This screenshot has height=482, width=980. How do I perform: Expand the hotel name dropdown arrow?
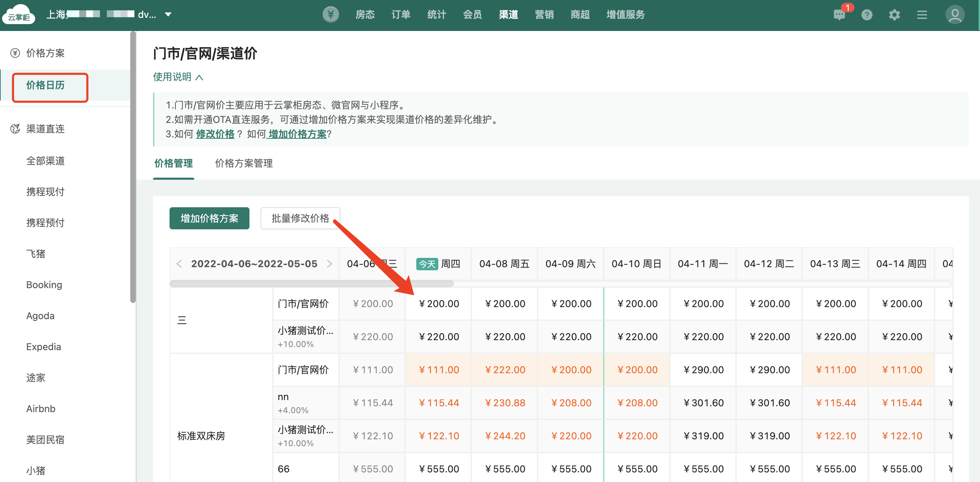pyautogui.click(x=168, y=14)
